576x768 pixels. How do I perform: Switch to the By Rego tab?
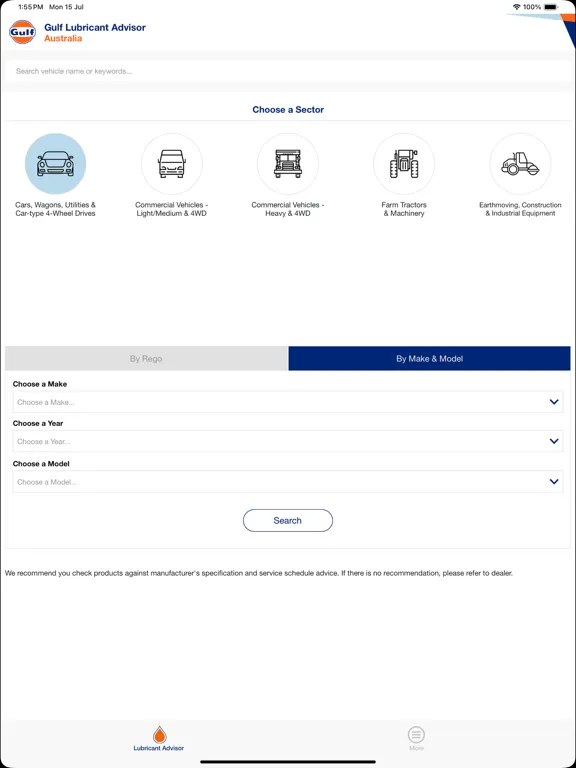point(146,359)
